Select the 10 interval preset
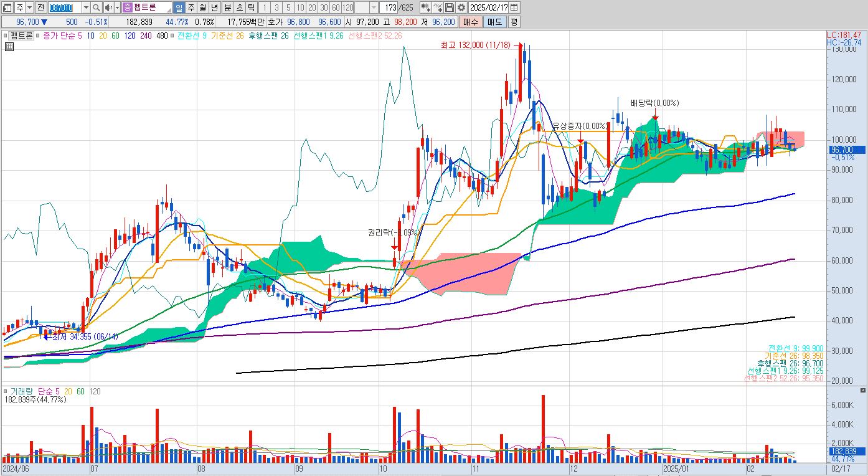The height and width of the screenshot is (476, 868). pyautogui.click(x=300, y=7)
